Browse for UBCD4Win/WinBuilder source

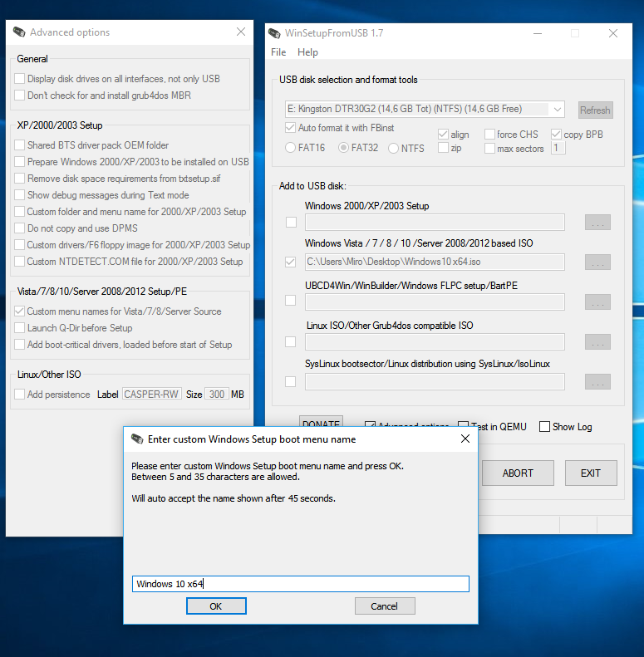pos(597,302)
